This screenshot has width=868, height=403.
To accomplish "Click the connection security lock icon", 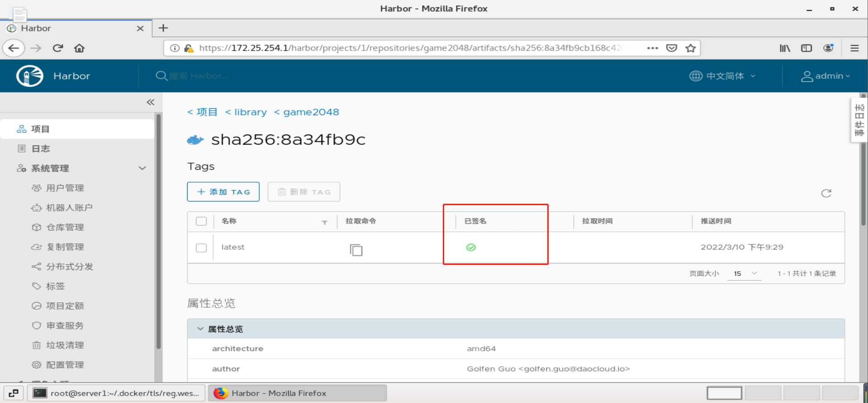I will (x=189, y=48).
